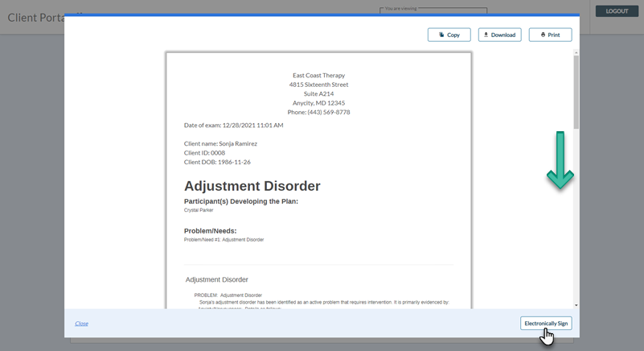Screen dimensions: 644x351
Task: Click 'Problem/Need #1: Adjustment Disorder' line
Action: (224, 239)
